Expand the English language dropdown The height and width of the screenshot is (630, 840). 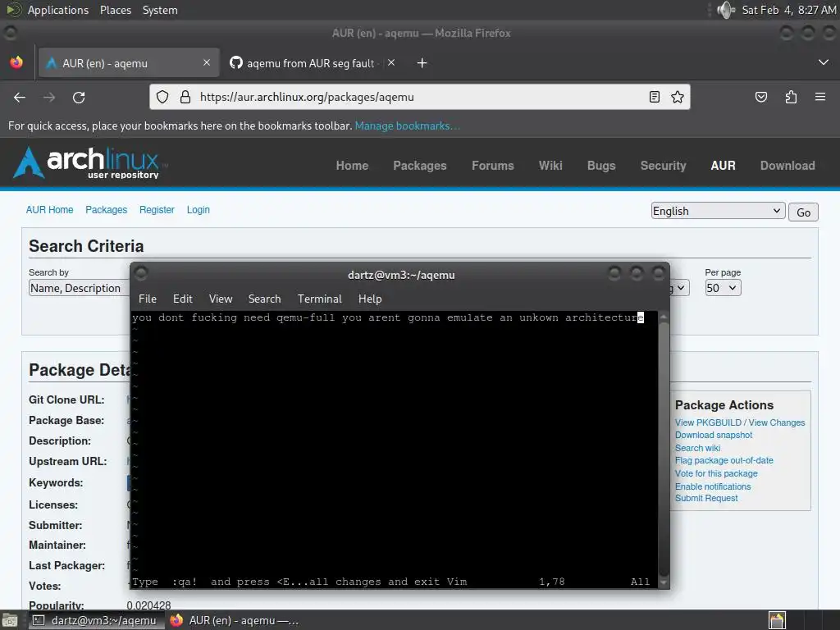719,211
